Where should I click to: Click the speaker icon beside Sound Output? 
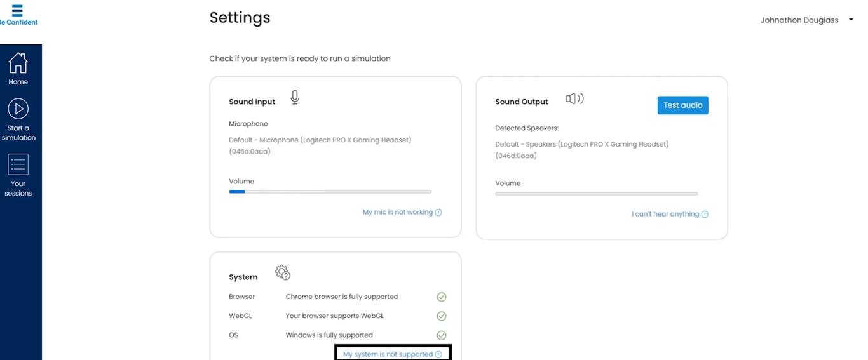pyautogui.click(x=574, y=99)
